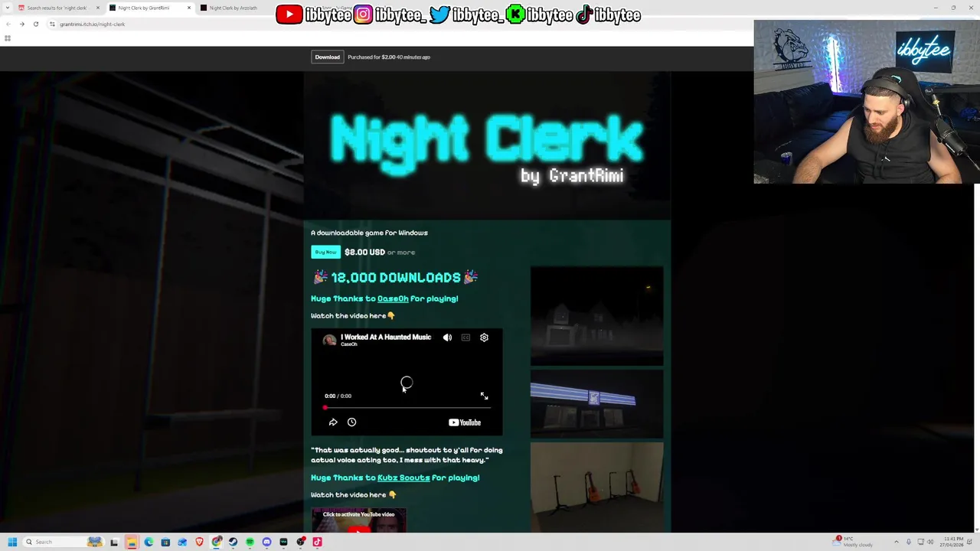
Task: Click the browser forward arrow
Action: [x=21, y=24]
